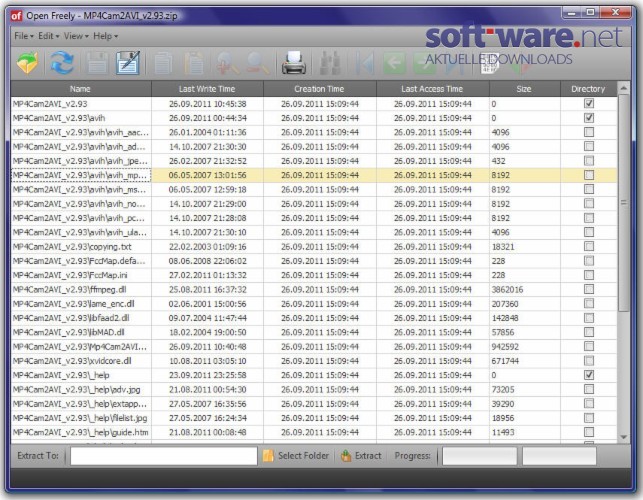Select the _help\adv.jpg file name
This screenshot has height=500, width=643.
[x=76, y=389]
